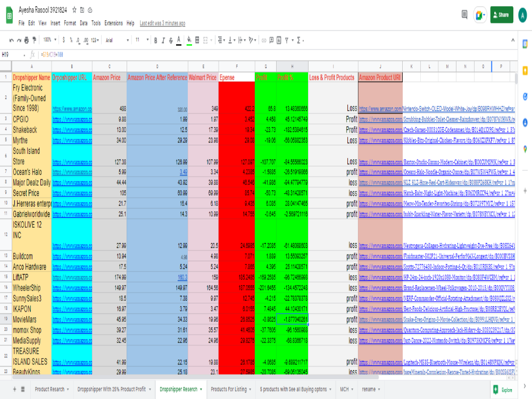532x399 pixels.
Task: Open Dropshipper Reserch tab menu arrow
Action: coord(201,389)
